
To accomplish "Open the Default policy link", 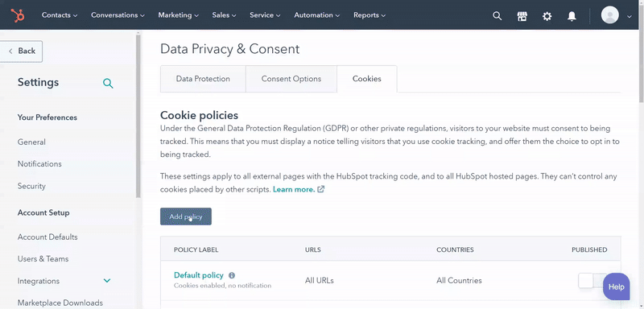I will point(199,275).
